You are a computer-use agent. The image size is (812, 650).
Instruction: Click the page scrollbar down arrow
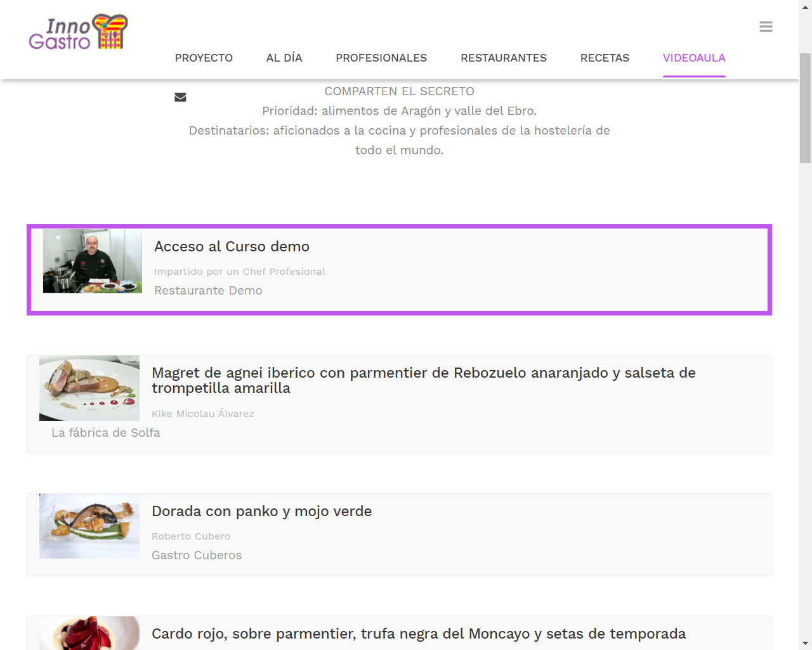[x=805, y=643]
